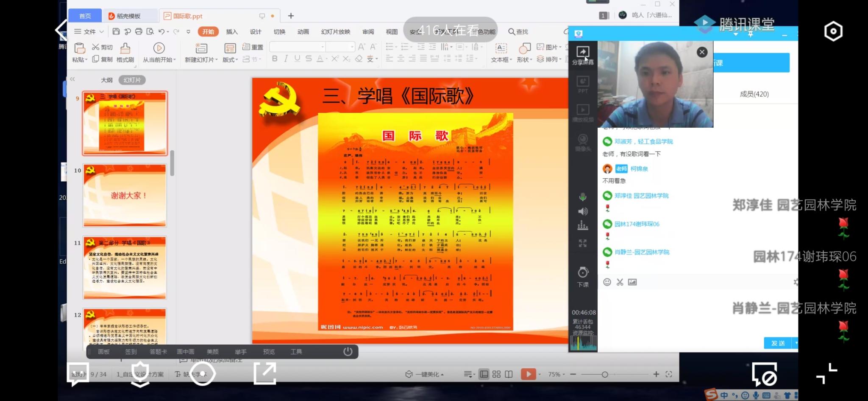868x401 pixels.
Task: Click New Slide (新建幻灯片) icon
Action: point(201,48)
